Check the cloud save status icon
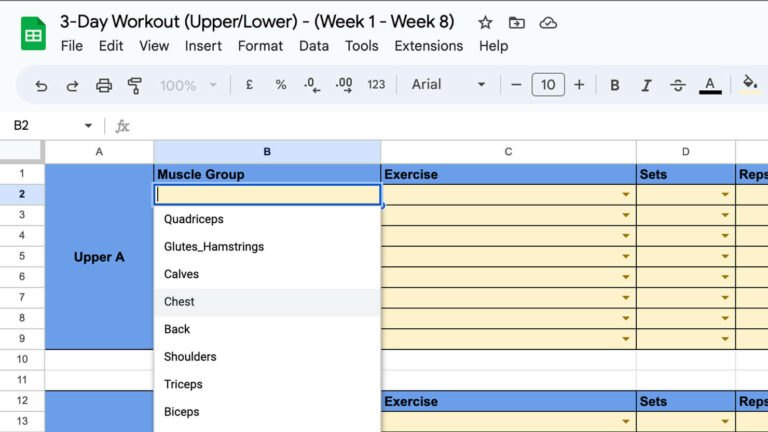 tap(547, 22)
